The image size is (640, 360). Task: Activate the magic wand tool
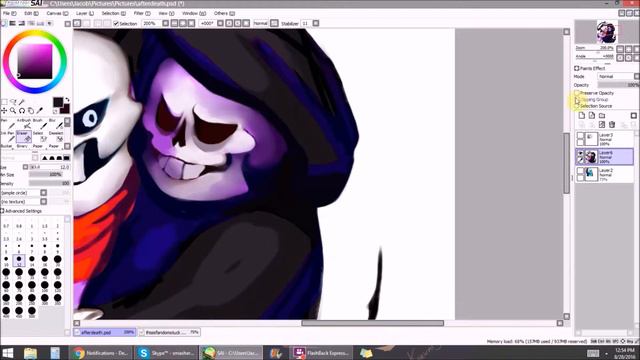[x=22, y=102]
